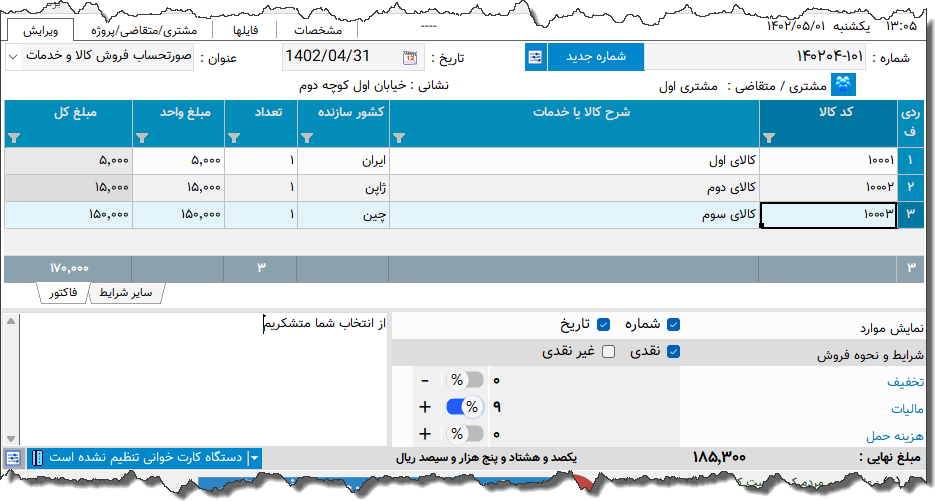The height and width of the screenshot is (501, 935).
Task: Open the مشتری/متقاضی/پروژه tab
Action: (x=144, y=30)
